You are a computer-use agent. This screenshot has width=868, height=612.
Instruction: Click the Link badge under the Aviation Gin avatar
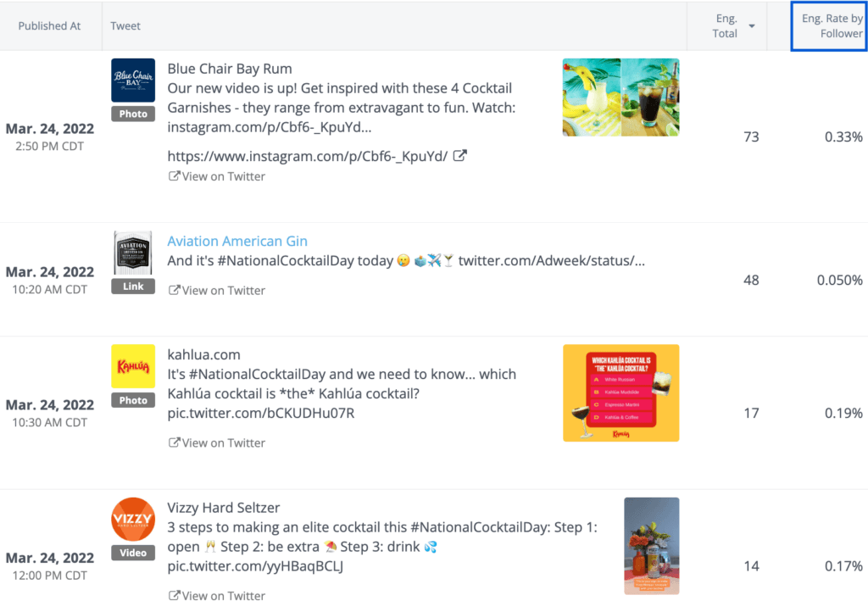click(132, 286)
